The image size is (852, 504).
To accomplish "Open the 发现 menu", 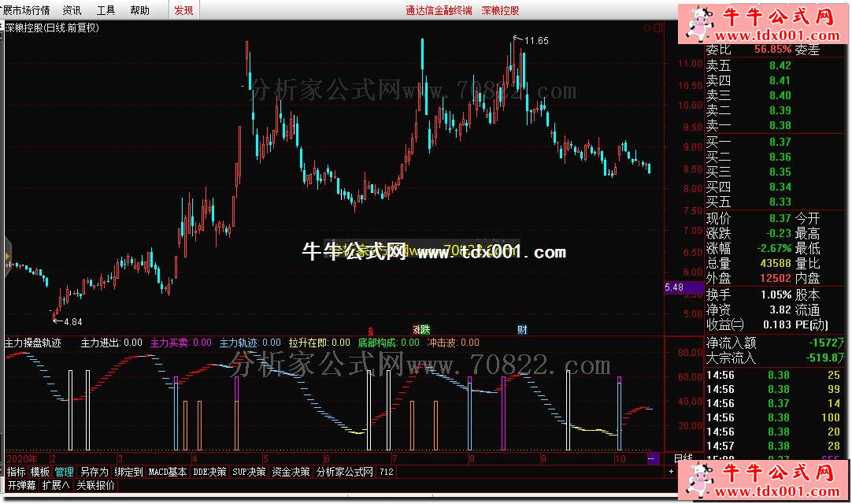I will pyautogui.click(x=183, y=10).
